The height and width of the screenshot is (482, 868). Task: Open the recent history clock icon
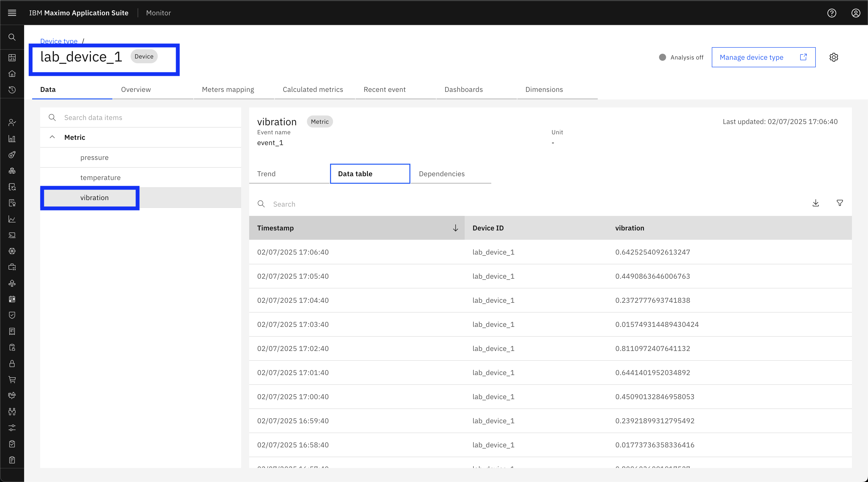pos(12,90)
